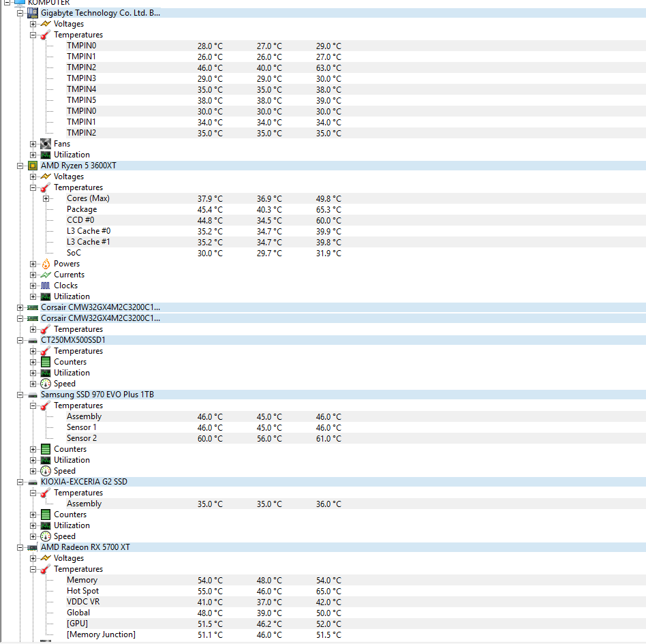Expand the Cores (Max) temperature entry

(x=46, y=198)
